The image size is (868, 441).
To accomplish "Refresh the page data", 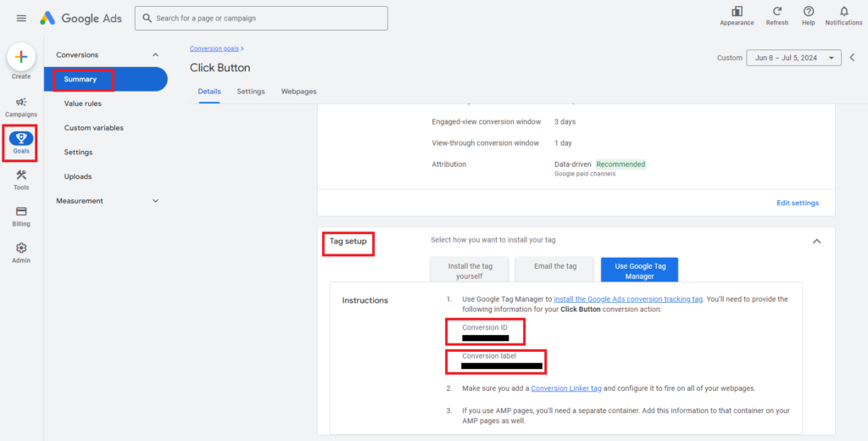I will 777,16.
